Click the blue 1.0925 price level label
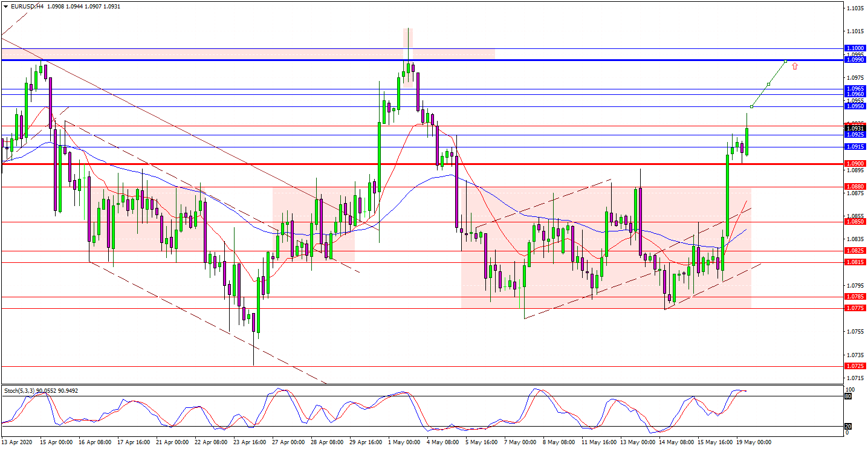 pos(855,135)
